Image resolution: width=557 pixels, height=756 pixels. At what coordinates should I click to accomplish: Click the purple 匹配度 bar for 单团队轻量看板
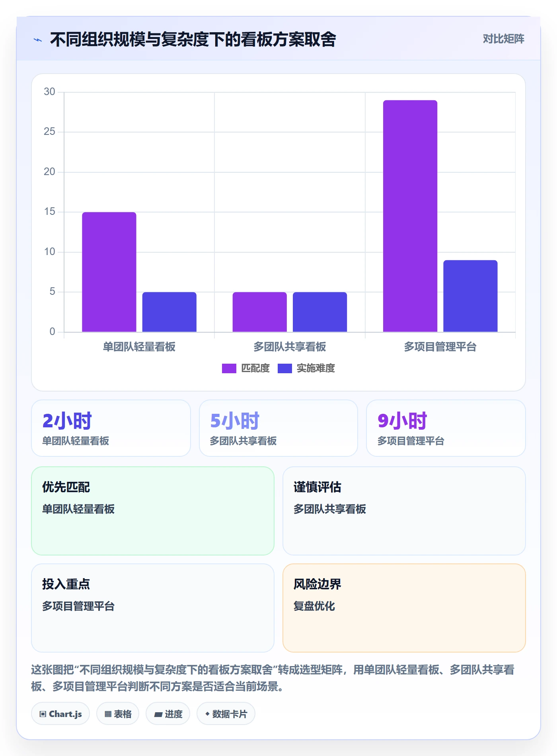tap(109, 272)
